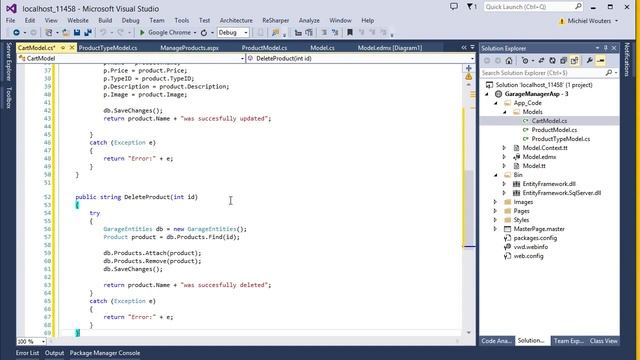Click the Navigate Backward toolbar icon

click(16, 32)
